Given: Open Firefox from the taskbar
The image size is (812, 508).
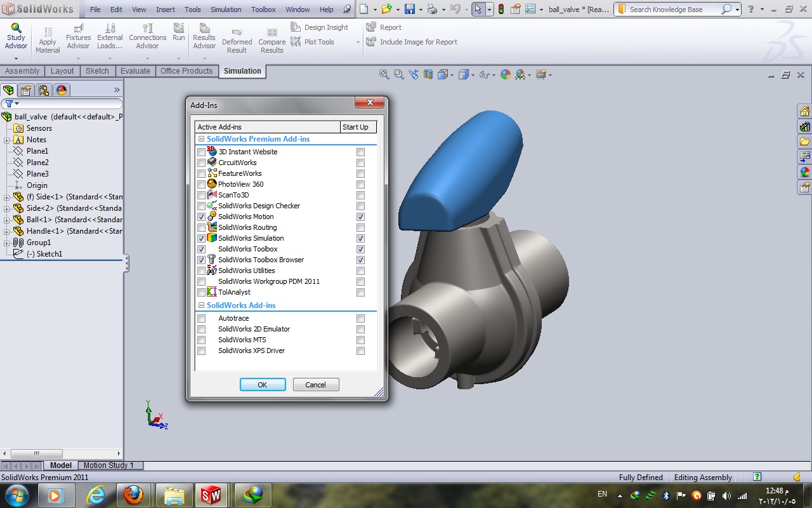Looking at the screenshot, I should click(x=133, y=495).
